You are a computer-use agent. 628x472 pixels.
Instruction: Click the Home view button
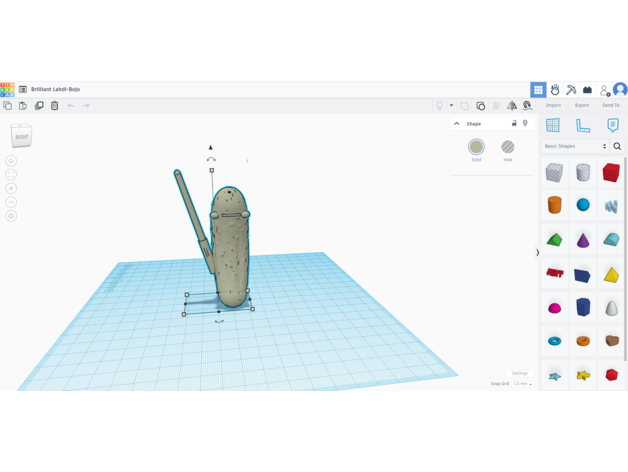(11, 160)
